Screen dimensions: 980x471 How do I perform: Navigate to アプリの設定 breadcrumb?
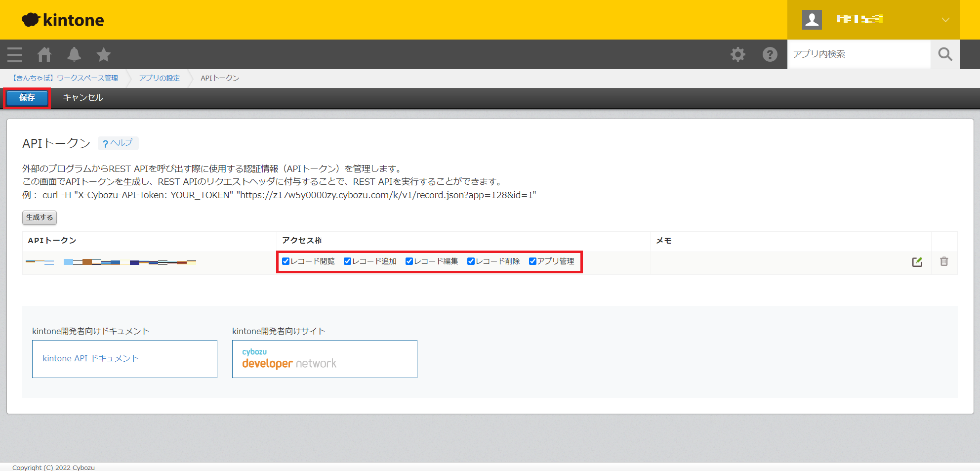click(159, 78)
